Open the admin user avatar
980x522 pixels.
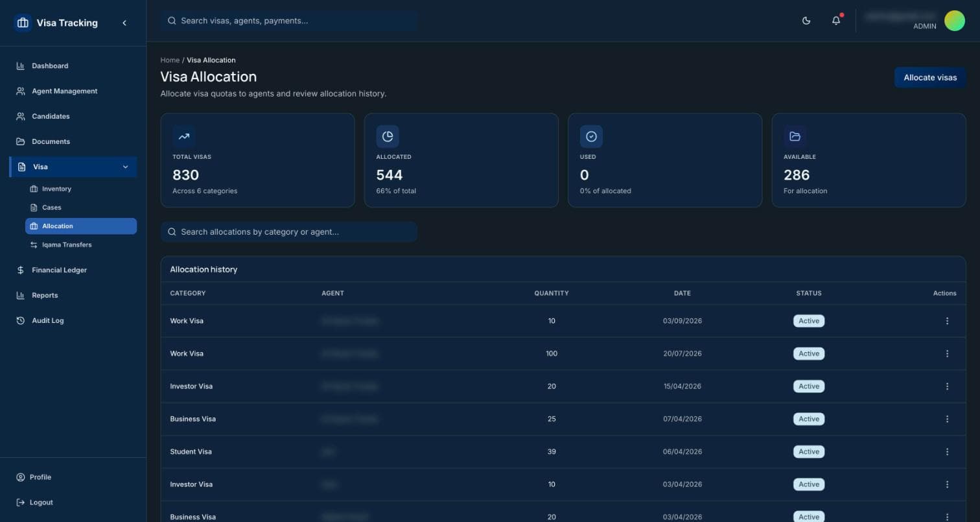(x=955, y=21)
